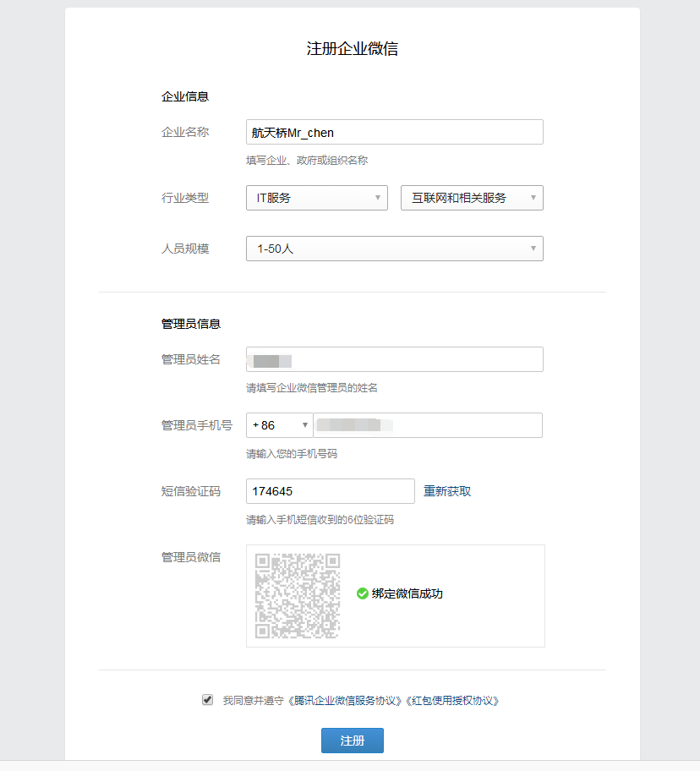Viewport: 700px width, 771px height.
Task: Click the 管理员手机号 number field
Action: point(428,425)
